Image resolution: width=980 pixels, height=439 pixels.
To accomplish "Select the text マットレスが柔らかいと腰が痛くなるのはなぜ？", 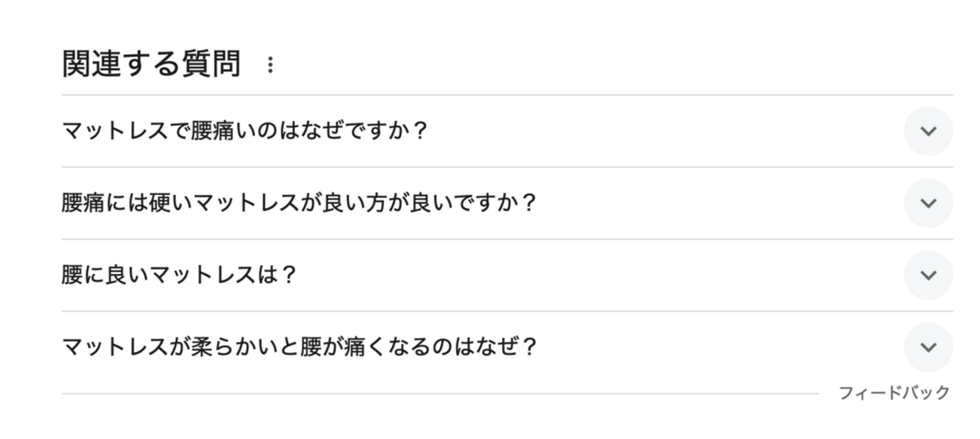I will (299, 347).
